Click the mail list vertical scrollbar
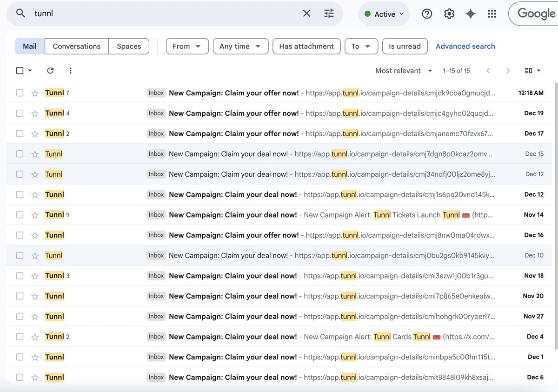This screenshot has width=558, height=392. [x=556, y=216]
